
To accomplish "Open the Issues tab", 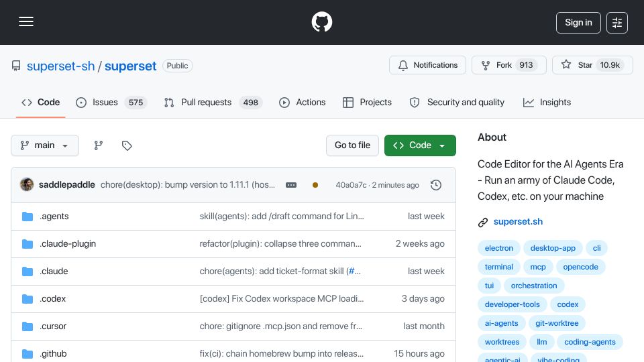I will pyautogui.click(x=111, y=102).
